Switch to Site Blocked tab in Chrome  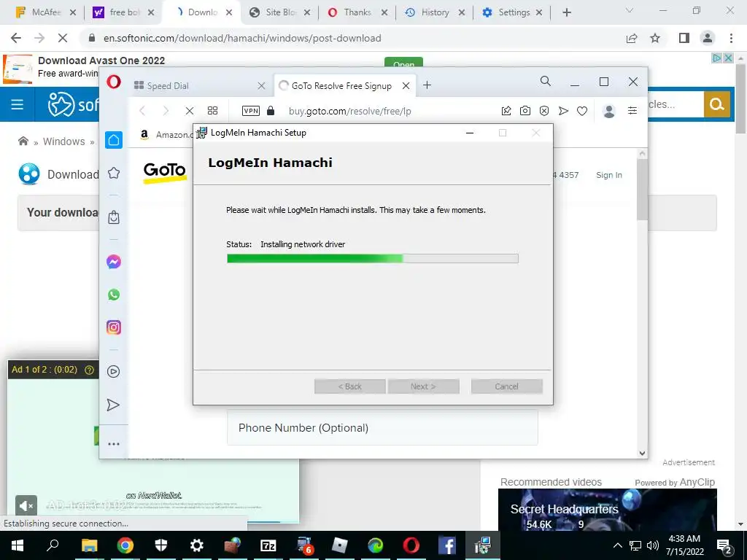(x=280, y=12)
